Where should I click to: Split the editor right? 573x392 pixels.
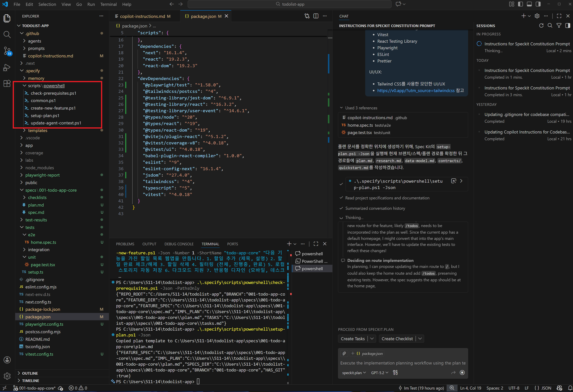pos(316,16)
